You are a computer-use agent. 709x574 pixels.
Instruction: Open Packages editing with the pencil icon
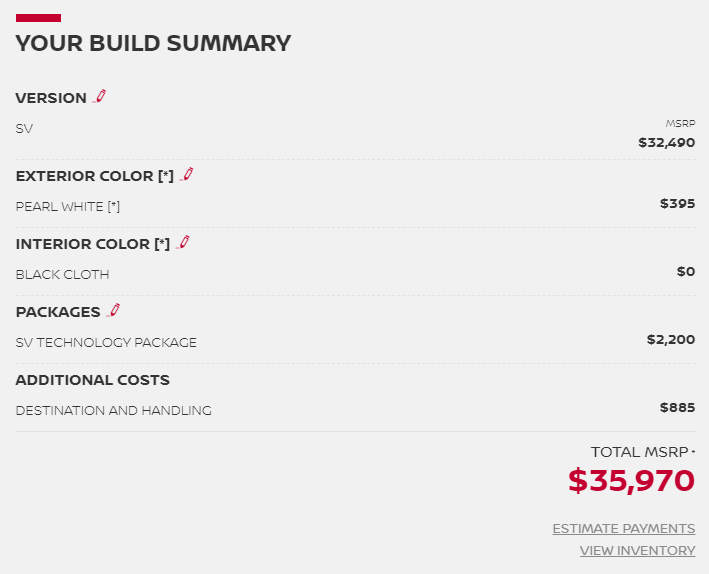click(x=113, y=311)
